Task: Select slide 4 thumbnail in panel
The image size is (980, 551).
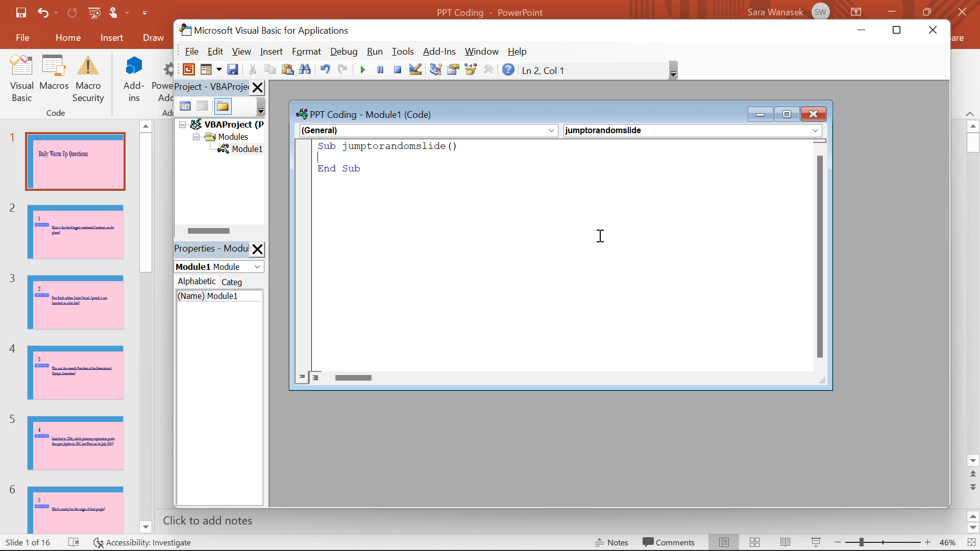Action: pyautogui.click(x=76, y=373)
